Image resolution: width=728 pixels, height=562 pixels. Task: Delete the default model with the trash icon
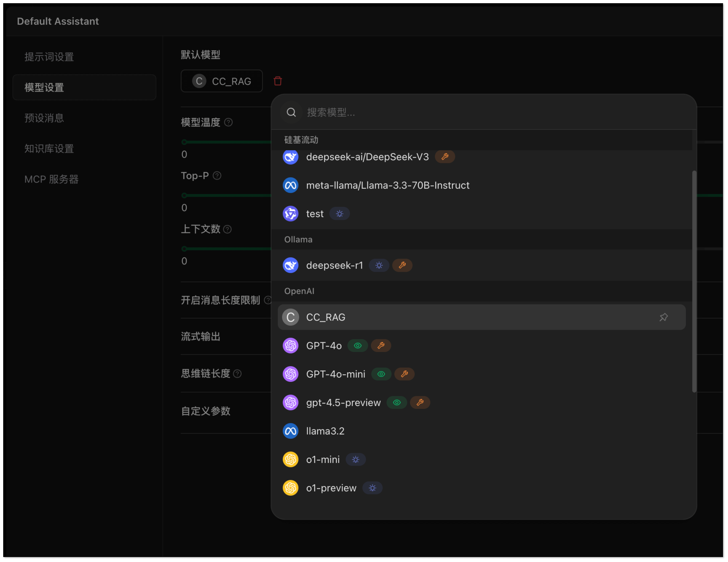click(278, 81)
